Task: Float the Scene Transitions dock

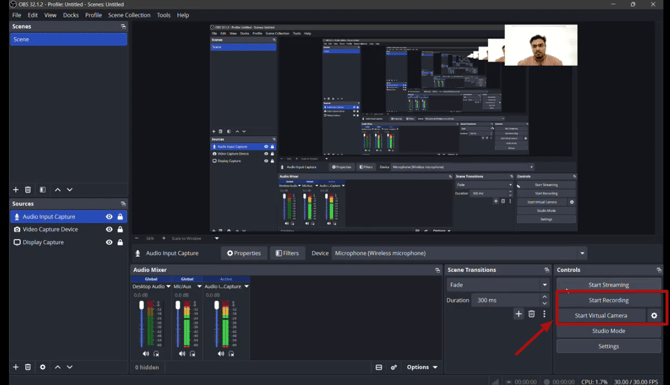Action: (x=547, y=270)
